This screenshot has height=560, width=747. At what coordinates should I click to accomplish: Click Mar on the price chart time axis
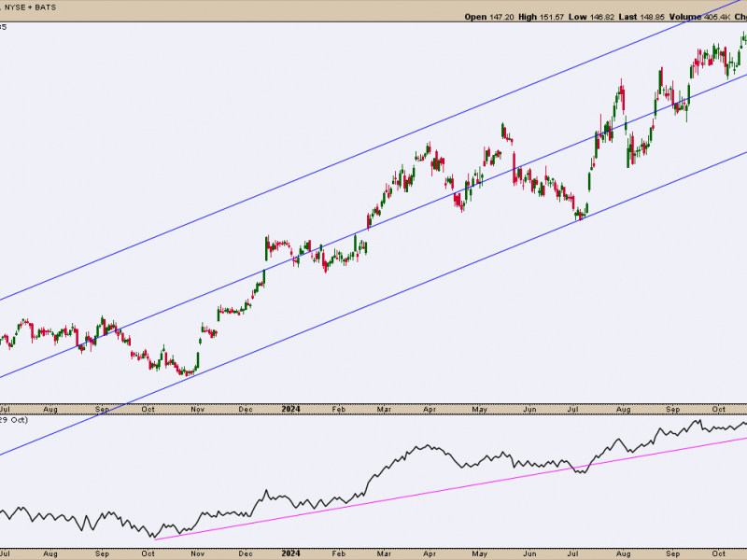coord(384,409)
